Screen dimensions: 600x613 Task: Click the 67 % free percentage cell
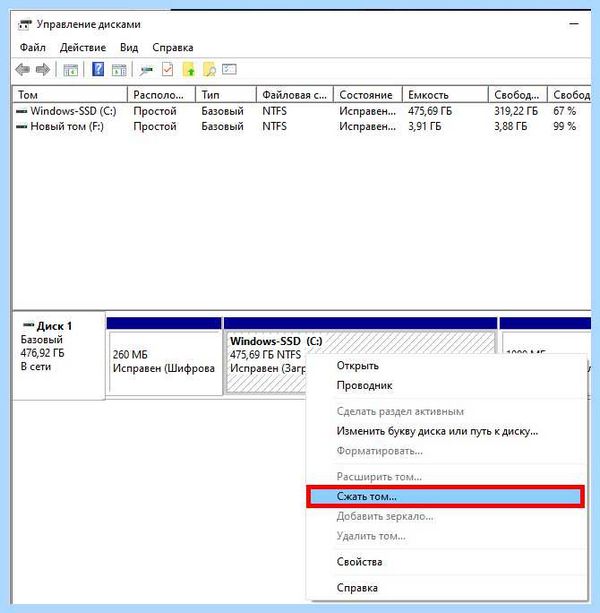564,111
